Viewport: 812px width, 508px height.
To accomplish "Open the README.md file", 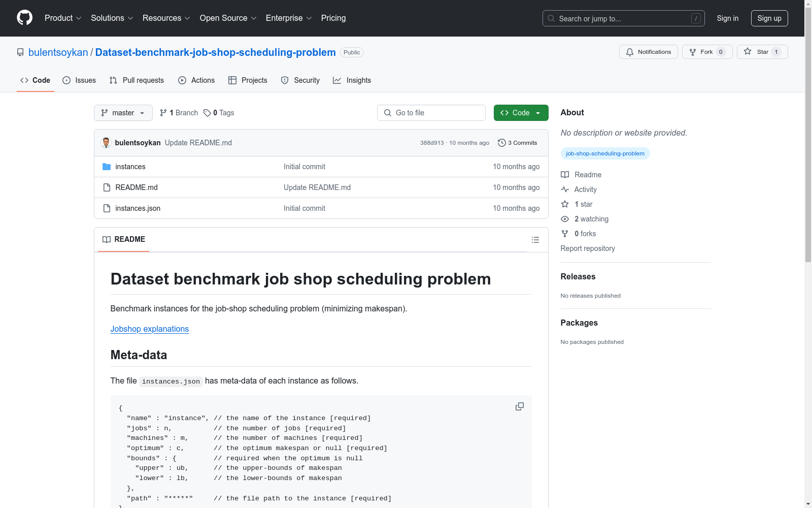I will pyautogui.click(x=137, y=187).
